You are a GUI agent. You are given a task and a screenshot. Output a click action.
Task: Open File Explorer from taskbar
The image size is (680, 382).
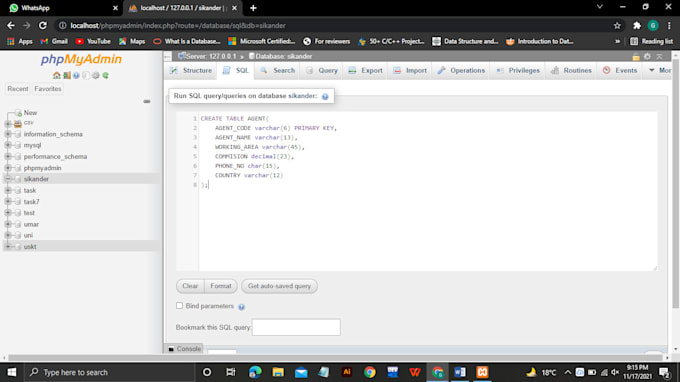pyautogui.click(x=278, y=372)
